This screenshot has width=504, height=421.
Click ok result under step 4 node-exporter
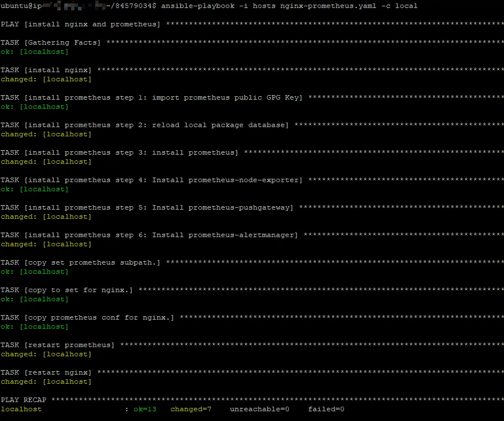(35, 189)
